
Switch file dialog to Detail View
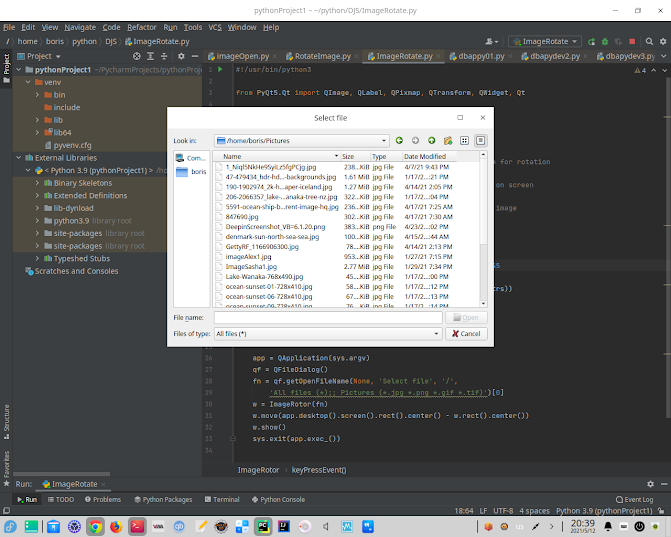(x=481, y=140)
